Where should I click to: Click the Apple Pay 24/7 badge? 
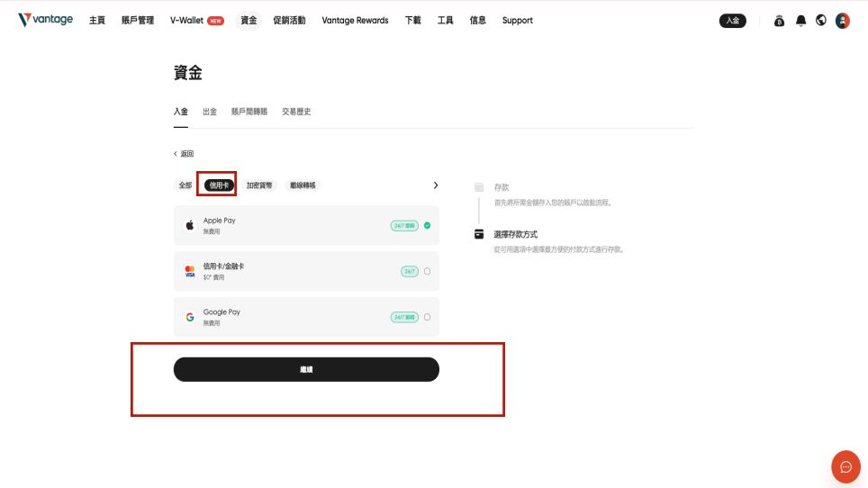pyautogui.click(x=404, y=226)
